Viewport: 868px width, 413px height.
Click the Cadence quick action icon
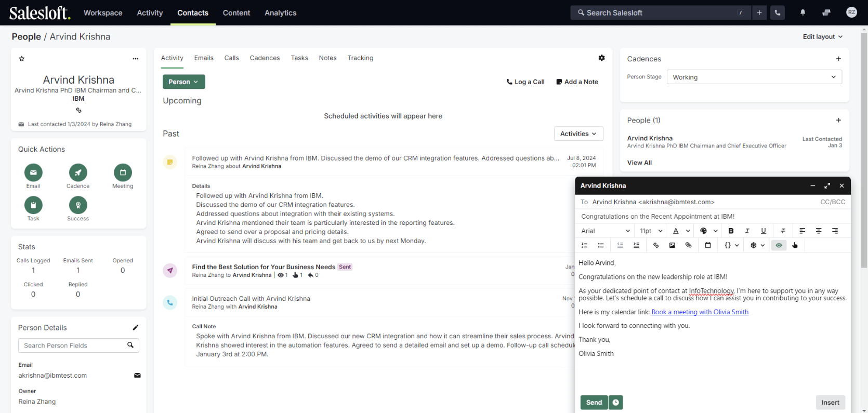tap(78, 172)
